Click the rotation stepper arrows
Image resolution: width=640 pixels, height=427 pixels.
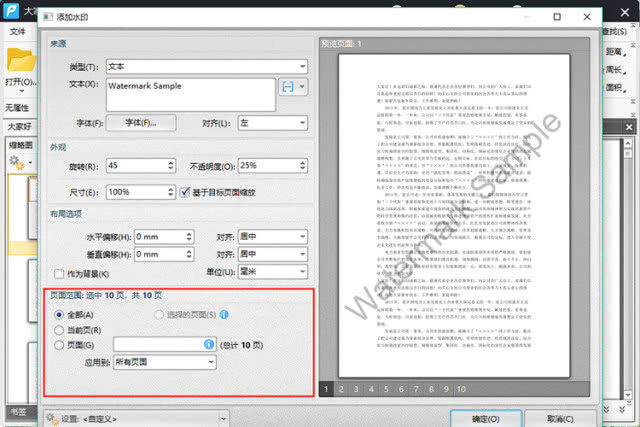[171, 166]
